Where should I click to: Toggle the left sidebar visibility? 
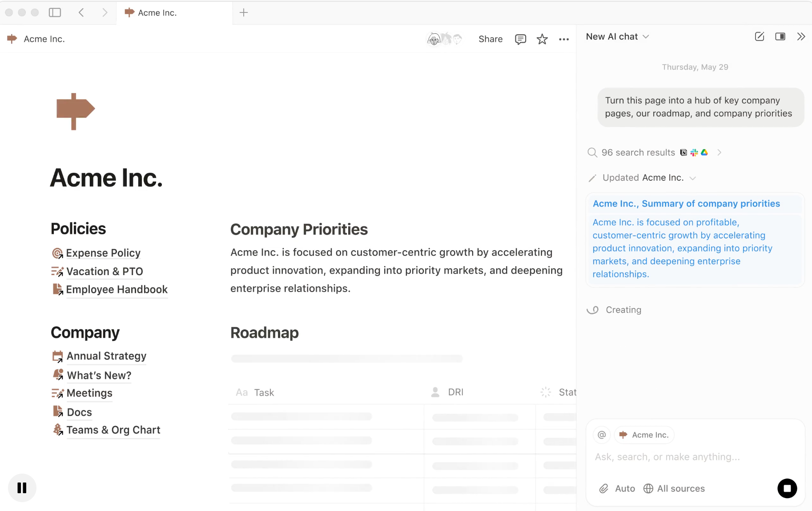pyautogui.click(x=55, y=12)
